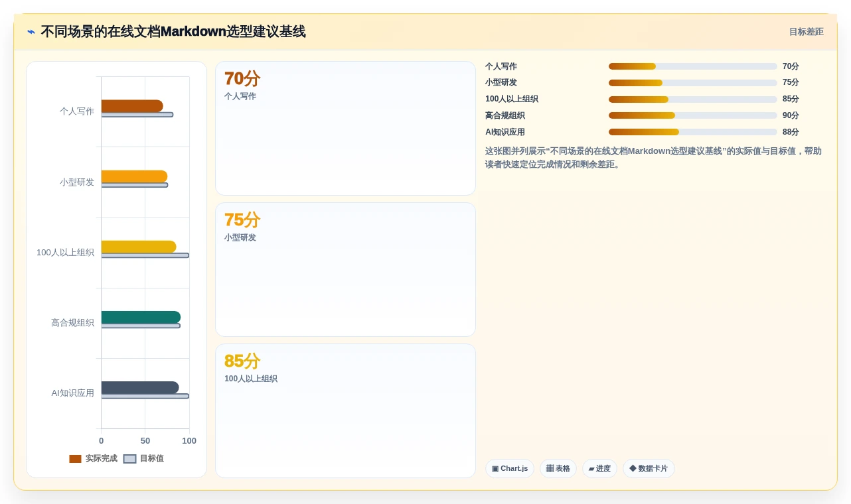Click the 个人写作 label in progress list
851x504 pixels.
click(x=501, y=66)
